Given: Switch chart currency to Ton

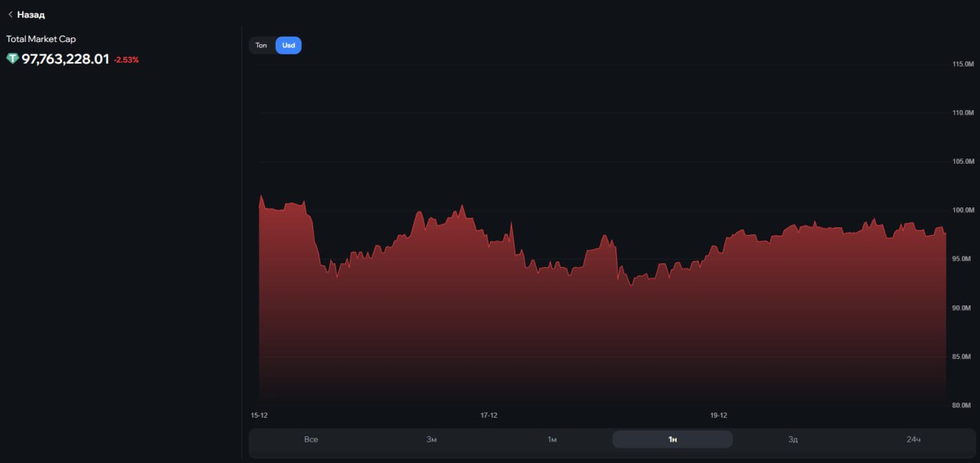Looking at the screenshot, I should coord(261,45).
